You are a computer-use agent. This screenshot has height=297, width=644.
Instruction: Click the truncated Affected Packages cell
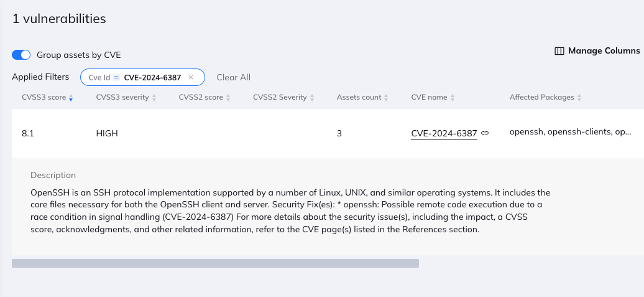[x=570, y=132]
